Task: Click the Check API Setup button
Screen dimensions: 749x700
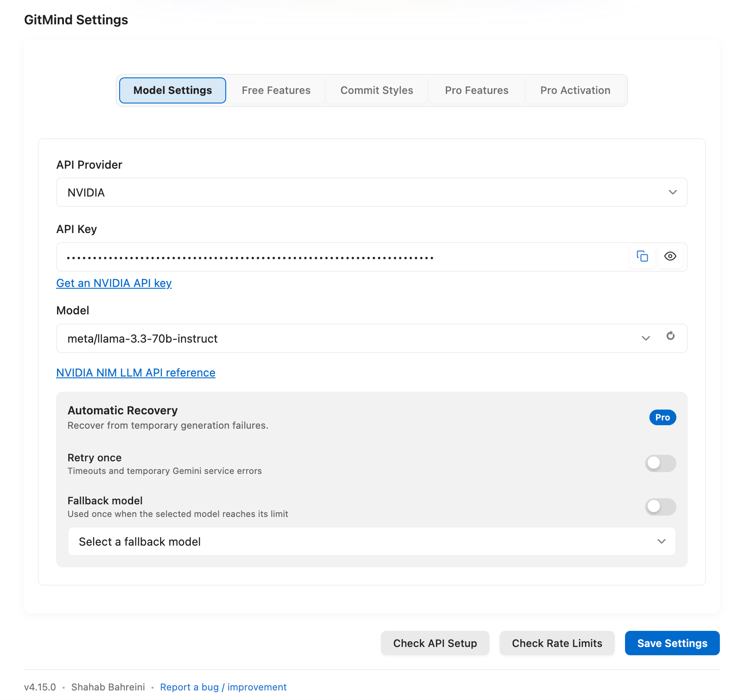Action: [435, 643]
